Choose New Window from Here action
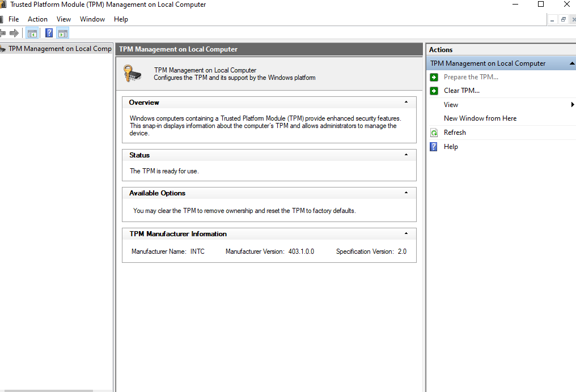Screen dimensions: 576x392 [480, 118]
